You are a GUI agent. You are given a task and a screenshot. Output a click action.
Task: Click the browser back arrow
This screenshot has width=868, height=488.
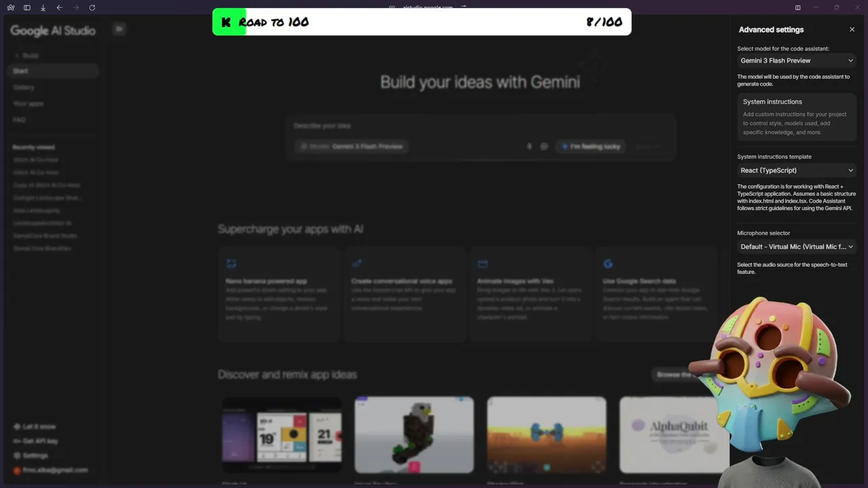(60, 7)
